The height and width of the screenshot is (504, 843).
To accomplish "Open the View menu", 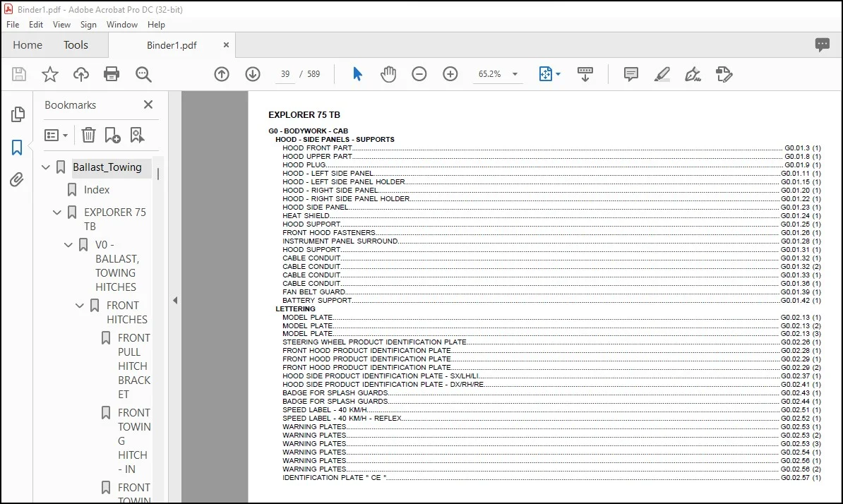I will (62, 25).
